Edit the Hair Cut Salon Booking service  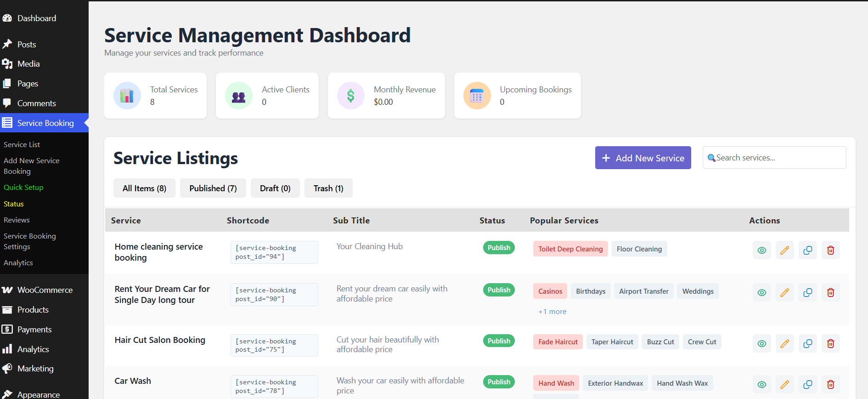pos(784,343)
